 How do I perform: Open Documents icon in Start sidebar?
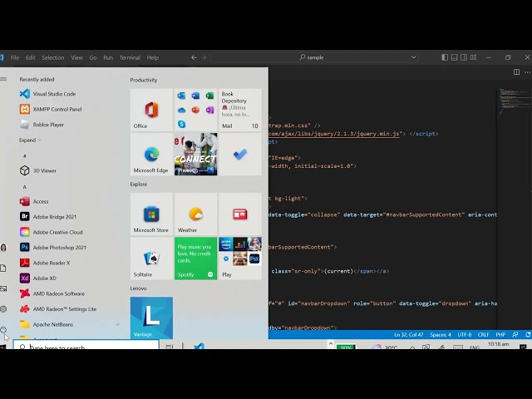pos(3,268)
